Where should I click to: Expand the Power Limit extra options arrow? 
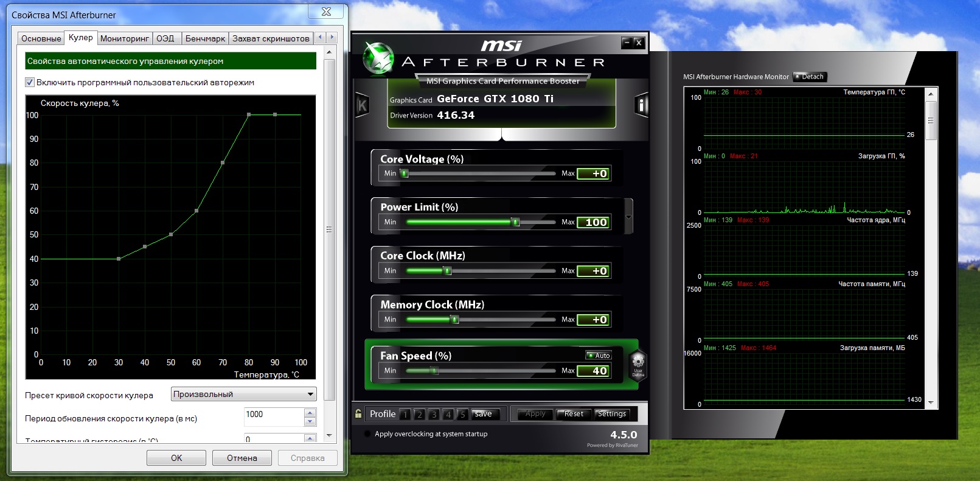pos(628,217)
